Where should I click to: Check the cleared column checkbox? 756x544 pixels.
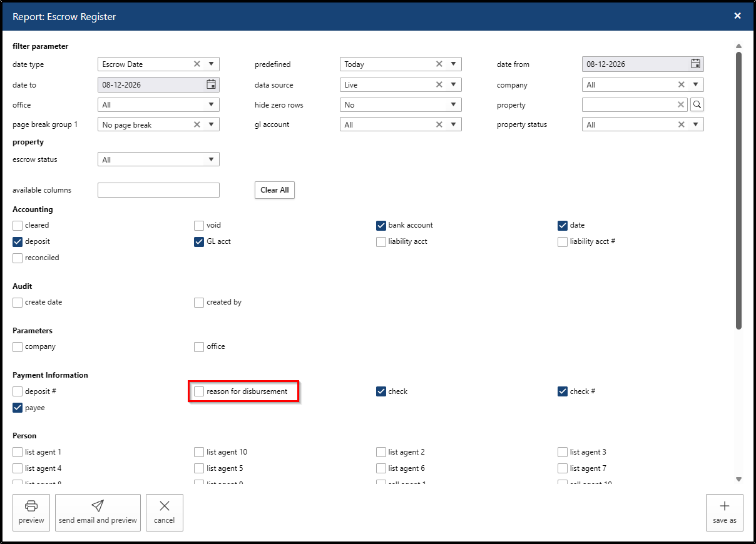coord(18,226)
